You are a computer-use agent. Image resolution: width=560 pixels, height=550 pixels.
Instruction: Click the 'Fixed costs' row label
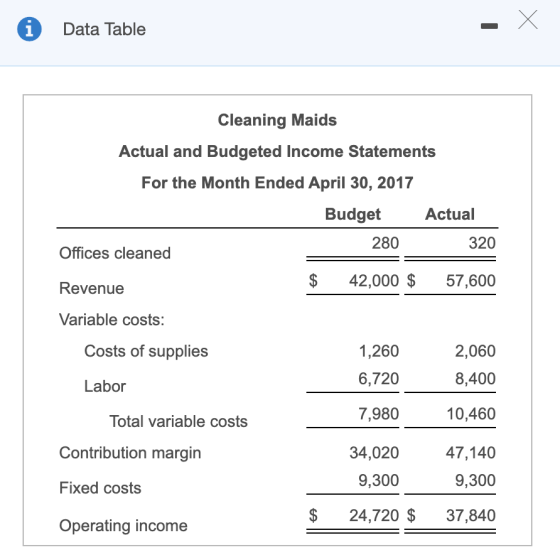(x=100, y=488)
